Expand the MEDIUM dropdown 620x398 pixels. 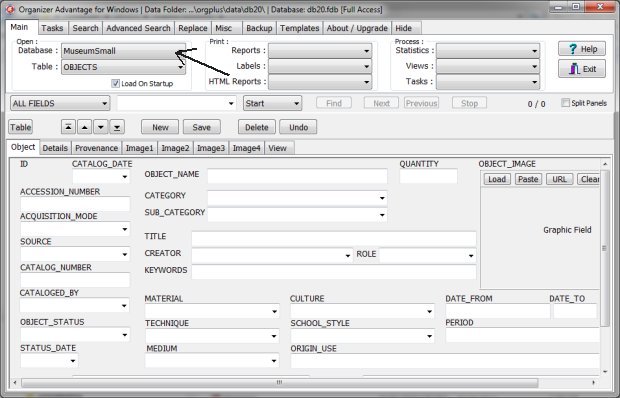pyautogui.click(x=274, y=360)
